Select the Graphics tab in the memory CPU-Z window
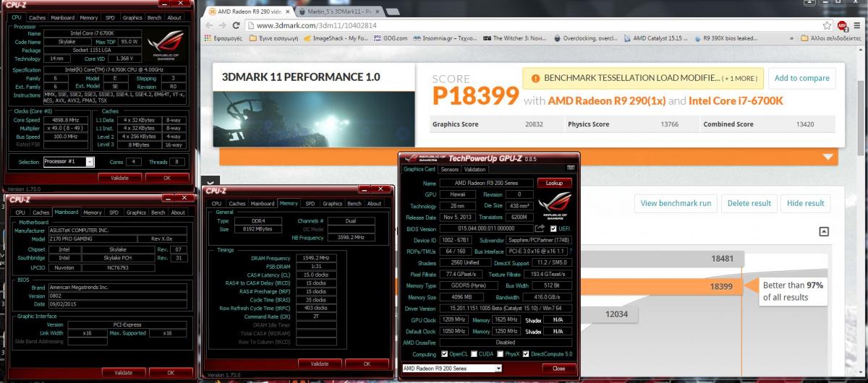This screenshot has height=383, width=868. tap(332, 204)
